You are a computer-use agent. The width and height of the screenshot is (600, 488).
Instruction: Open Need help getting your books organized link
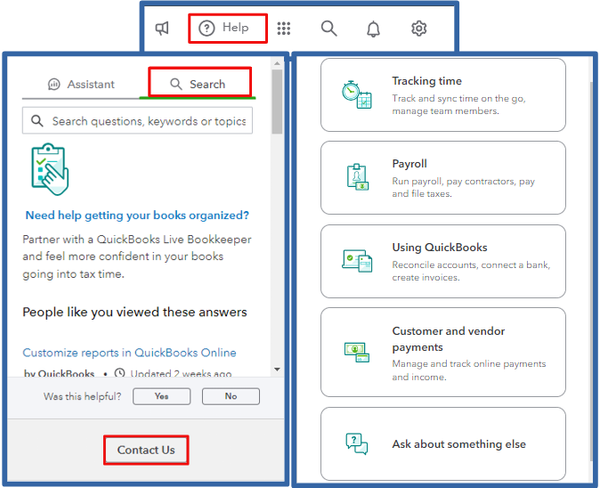pos(137,215)
